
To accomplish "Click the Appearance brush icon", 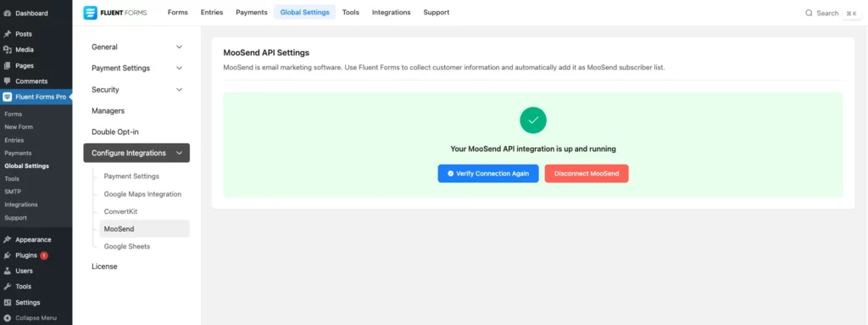I will tap(7, 239).
